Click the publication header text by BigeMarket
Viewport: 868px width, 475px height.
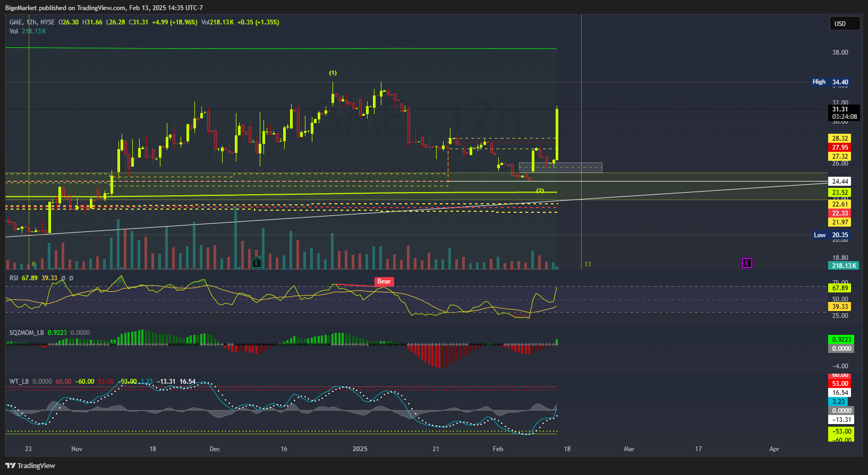(x=104, y=7)
